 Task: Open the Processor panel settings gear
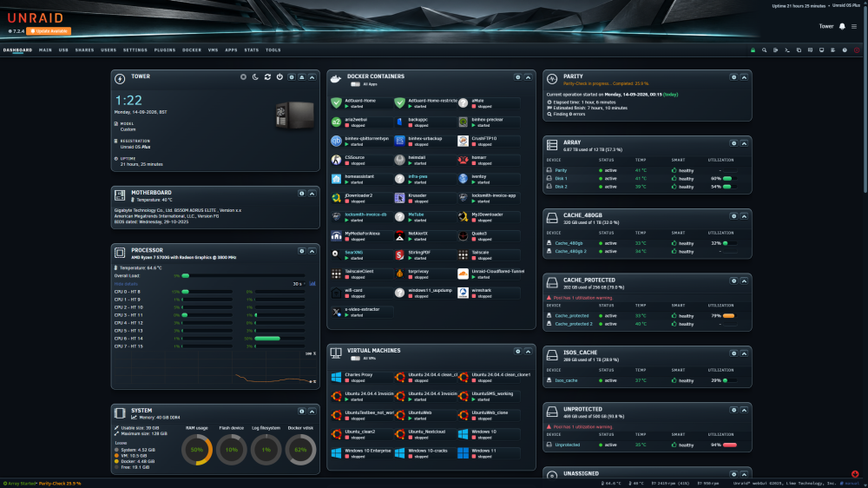302,251
